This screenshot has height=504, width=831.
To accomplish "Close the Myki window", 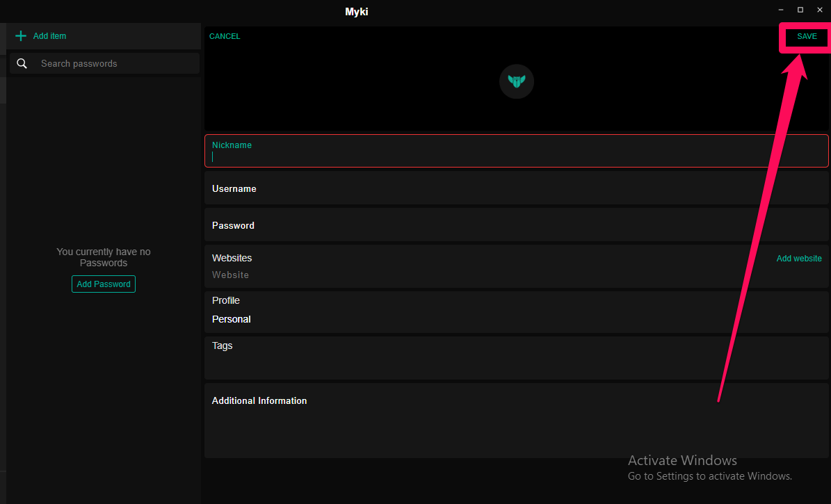I will click(x=820, y=10).
